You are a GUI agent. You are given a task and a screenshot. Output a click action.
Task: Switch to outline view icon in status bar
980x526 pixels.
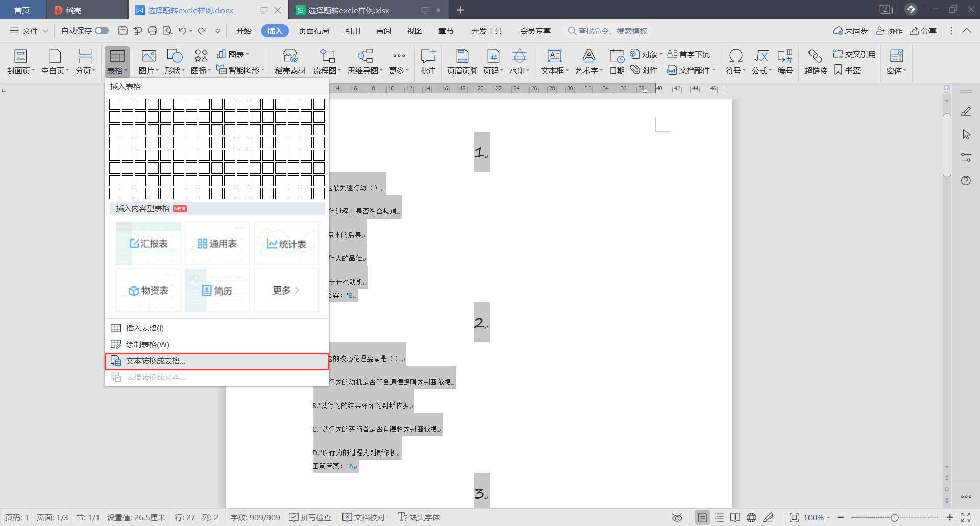[x=719, y=517]
